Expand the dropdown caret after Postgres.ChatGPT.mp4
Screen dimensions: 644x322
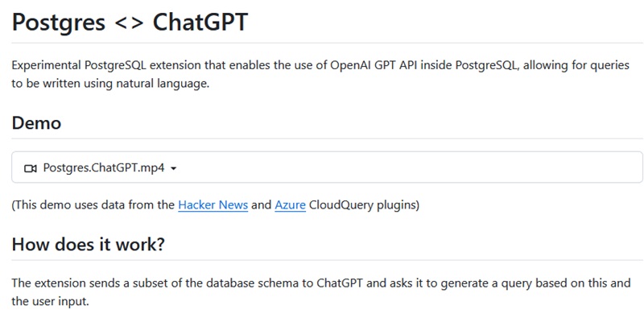[x=173, y=169]
